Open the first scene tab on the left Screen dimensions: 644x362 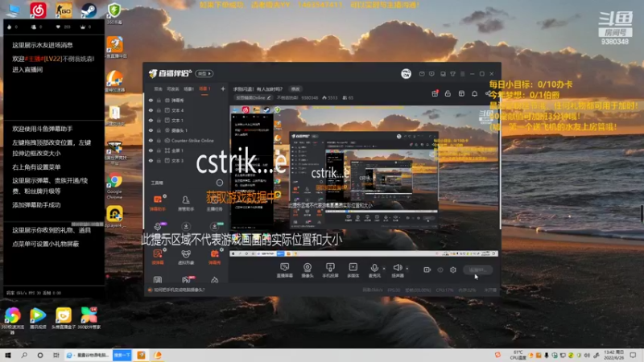click(158, 89)
